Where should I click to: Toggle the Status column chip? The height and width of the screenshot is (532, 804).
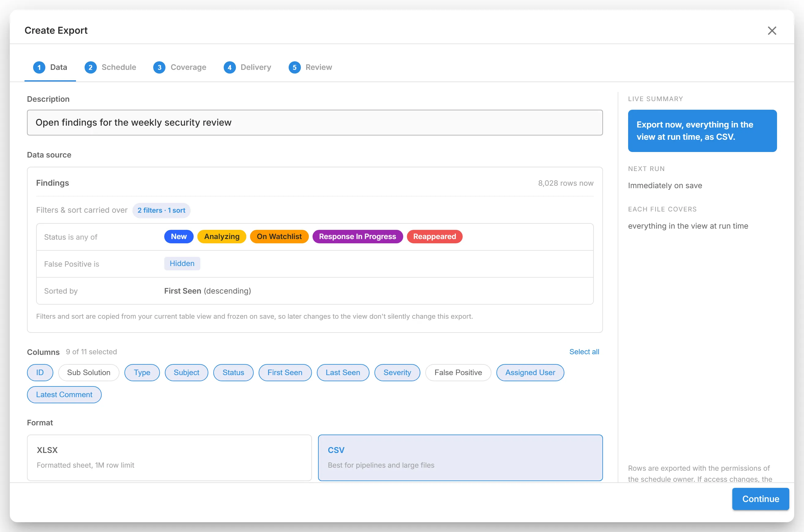pos(233,373)
